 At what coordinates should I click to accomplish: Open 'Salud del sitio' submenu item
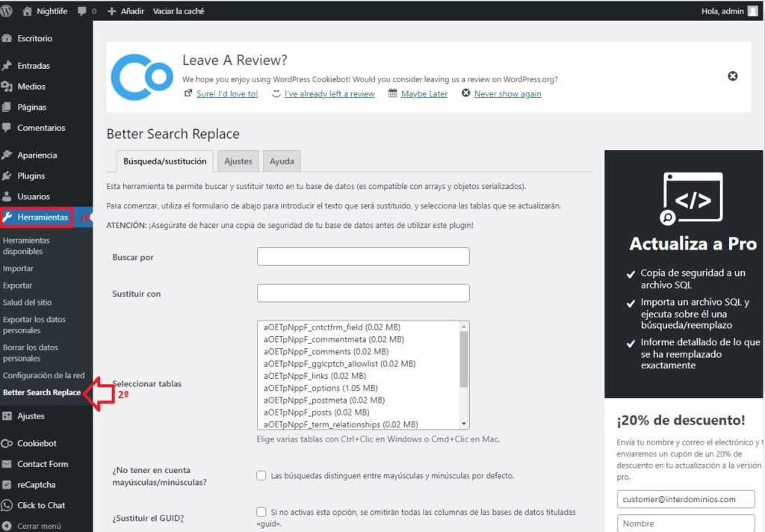(27, 303)
